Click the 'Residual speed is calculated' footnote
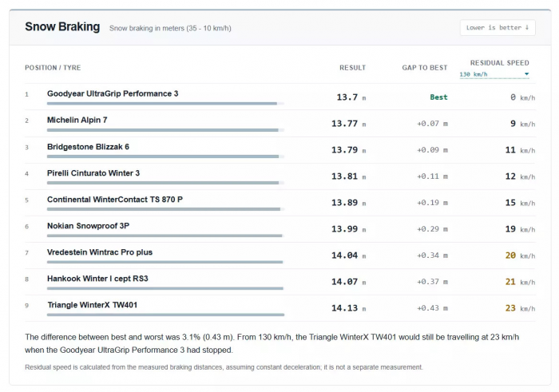 (x=224, y=367)
